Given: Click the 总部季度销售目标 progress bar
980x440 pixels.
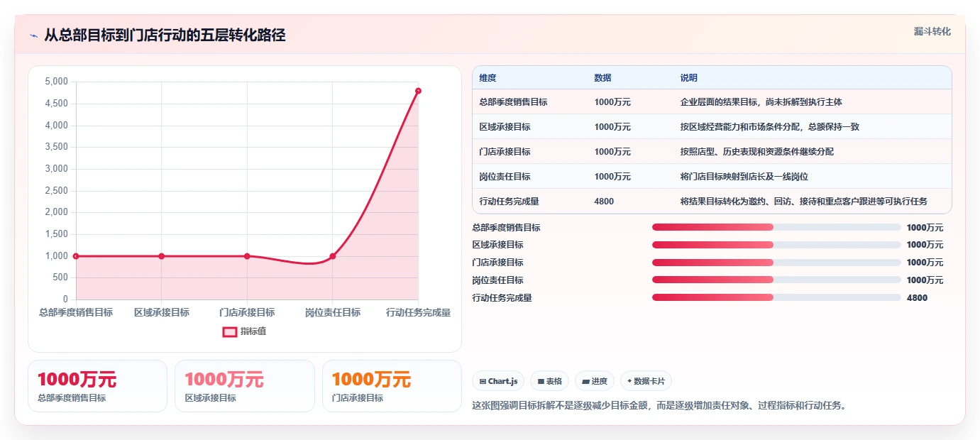Looking at the screenshot, I should point(776,227).
